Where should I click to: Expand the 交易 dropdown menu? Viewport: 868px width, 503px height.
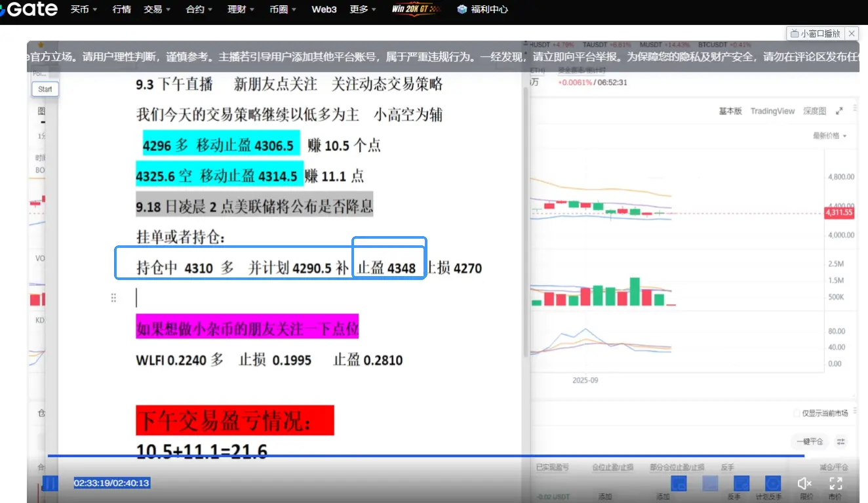(x=157, y=10)
